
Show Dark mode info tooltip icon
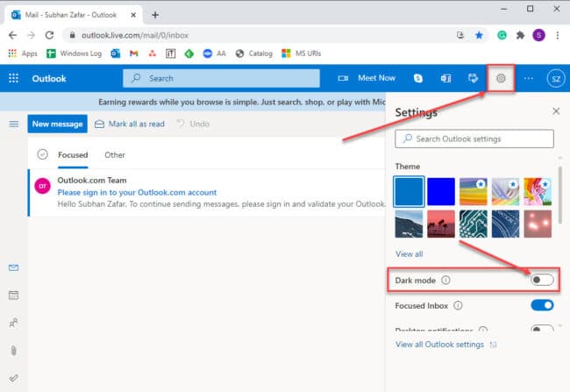click(445, 280)
